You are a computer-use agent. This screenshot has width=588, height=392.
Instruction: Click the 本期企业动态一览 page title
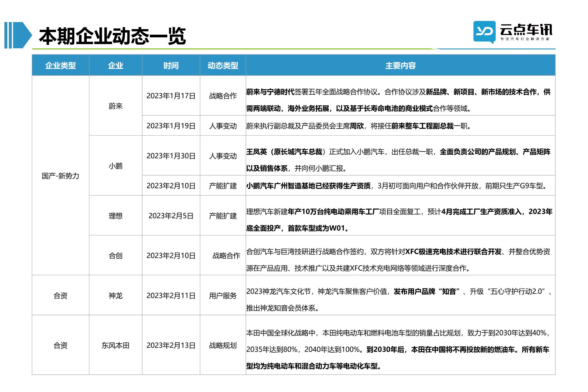[x=112, y=36]
